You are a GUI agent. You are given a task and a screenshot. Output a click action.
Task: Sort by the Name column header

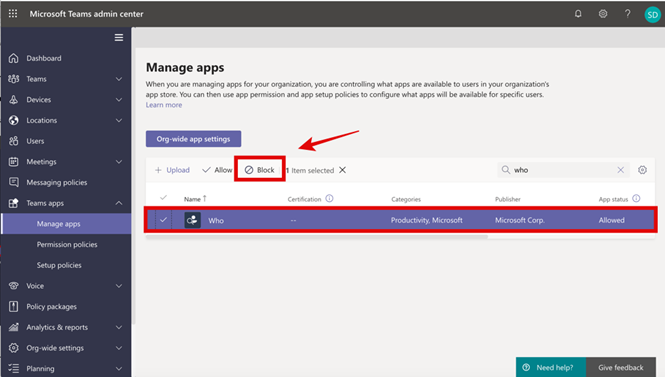tap(195, 198)
